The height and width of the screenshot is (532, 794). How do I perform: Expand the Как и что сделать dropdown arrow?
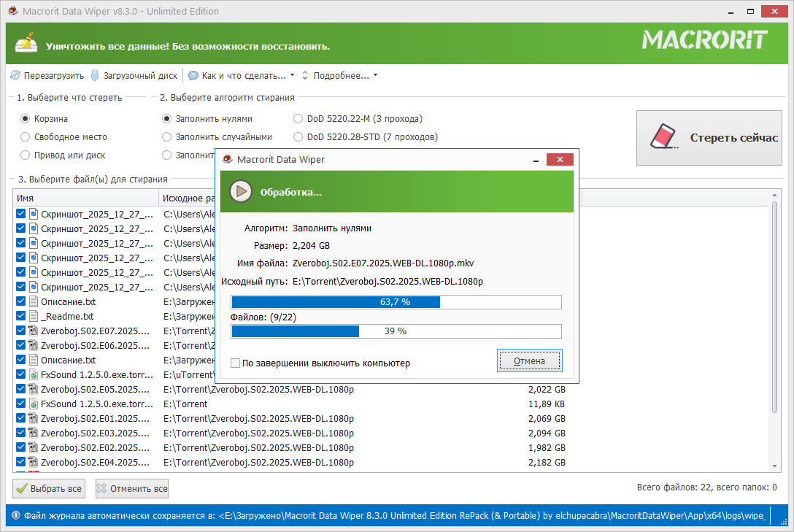(292, 75)
